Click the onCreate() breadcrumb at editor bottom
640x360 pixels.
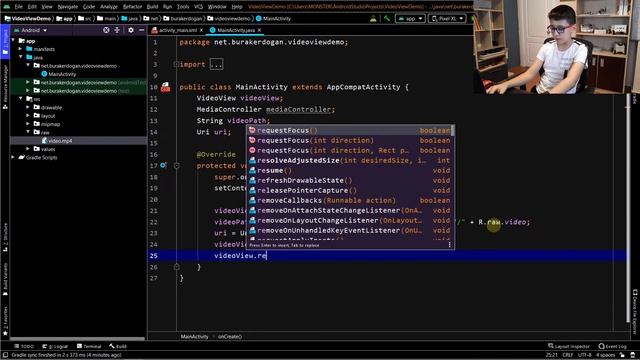point(230,337)
